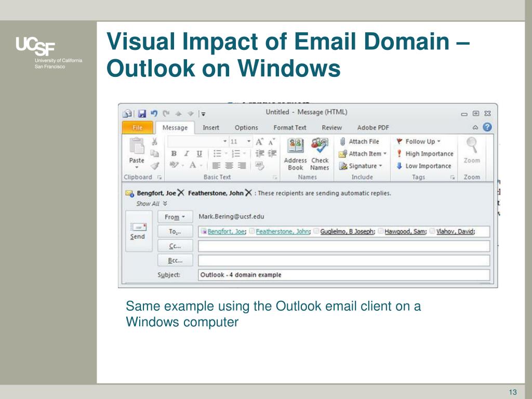Click the Save icon in quick access toolbar
The width and height of the screenshot is (532, 399).
[x=142, y=114]
